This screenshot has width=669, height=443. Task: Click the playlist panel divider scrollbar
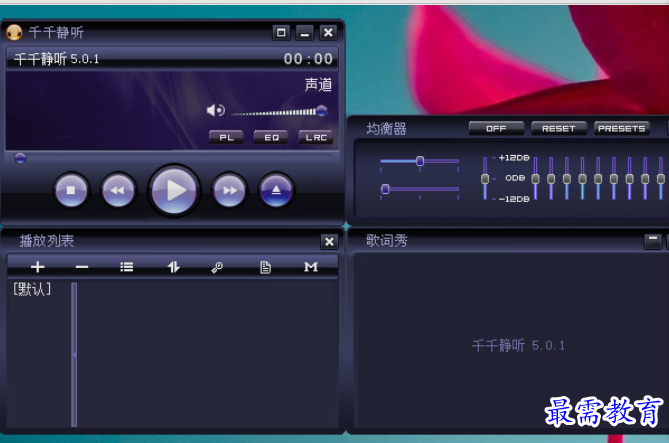coord(74,354)
